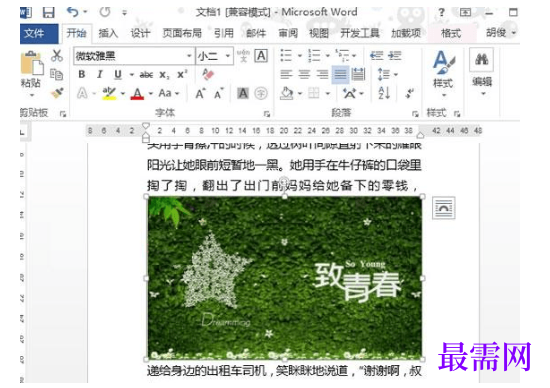The image size is (550, 388).
Task: Click the Paste clipboard icon
Action: coord(32,63)
